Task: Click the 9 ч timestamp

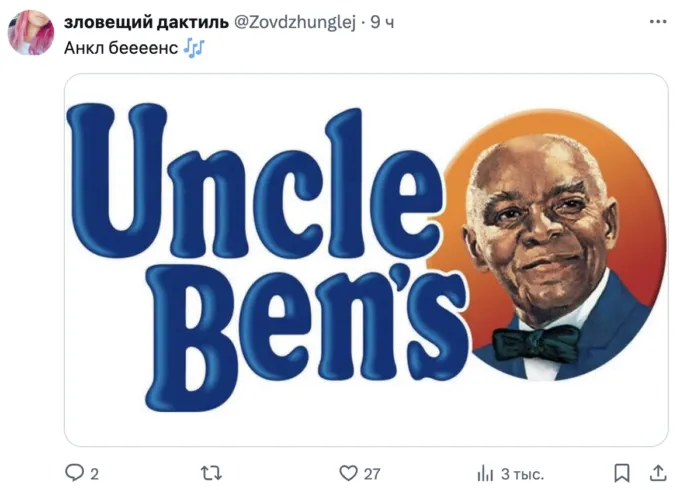Action: tap(381, 22)
